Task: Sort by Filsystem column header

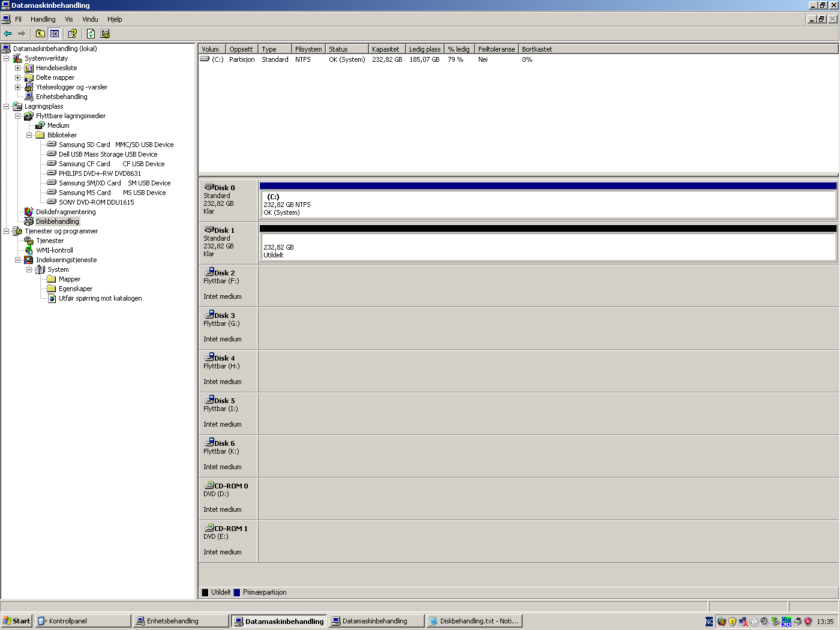Action: pyautogui.click(x=308, y=49)
